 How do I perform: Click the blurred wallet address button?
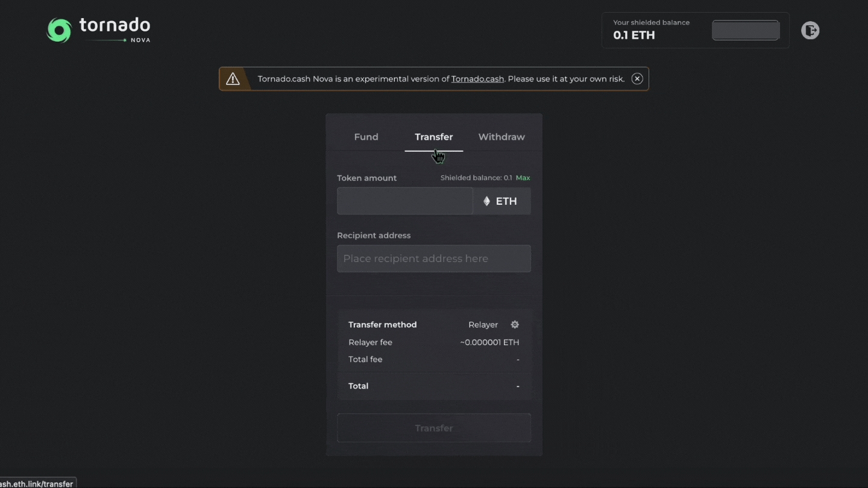coord(746,30)
